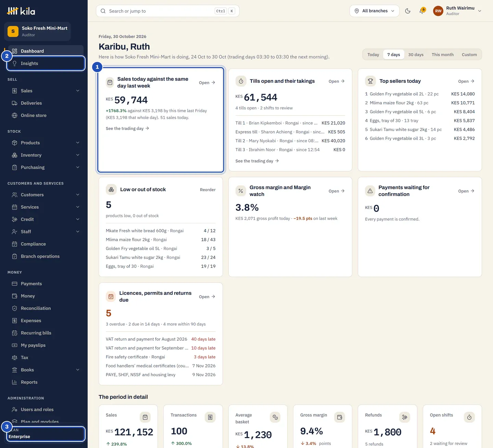Click the Expenses sidebar item

(x=46, y=320)
